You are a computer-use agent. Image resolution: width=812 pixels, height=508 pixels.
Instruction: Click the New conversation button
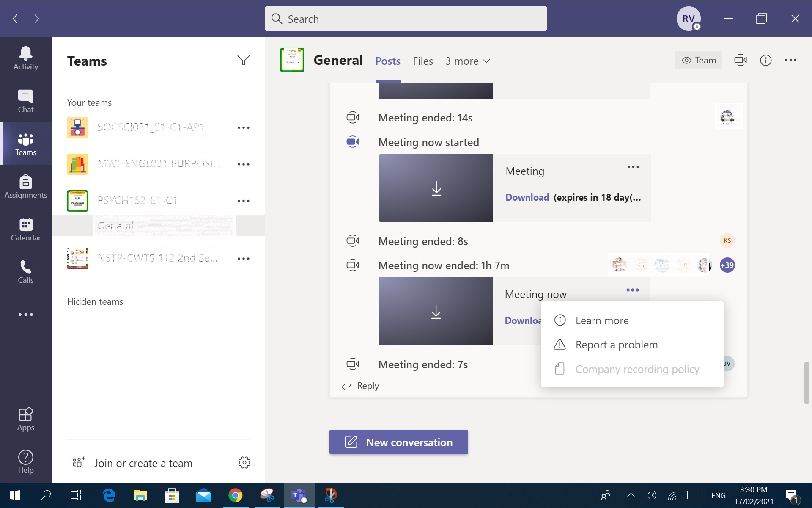tap(398, 442)
